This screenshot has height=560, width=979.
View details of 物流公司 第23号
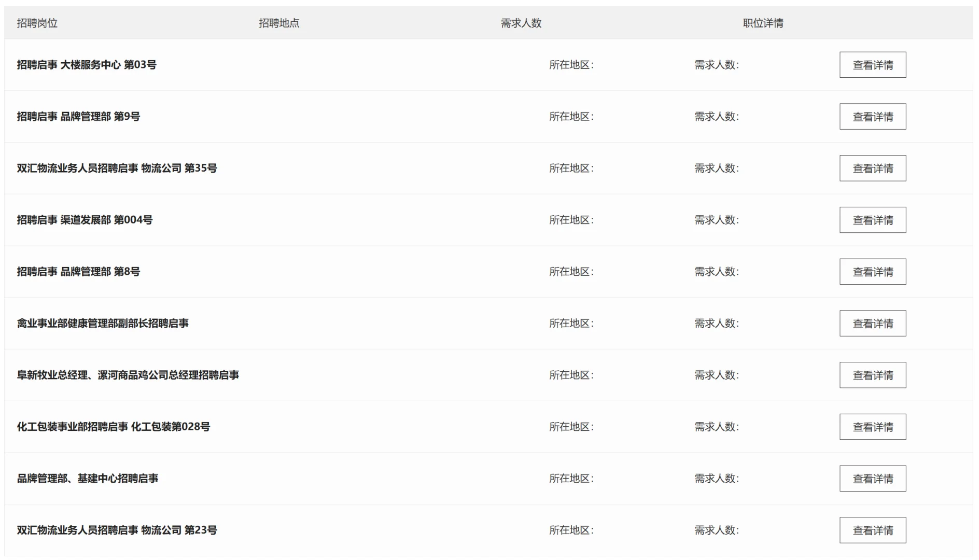coord(873,530)
